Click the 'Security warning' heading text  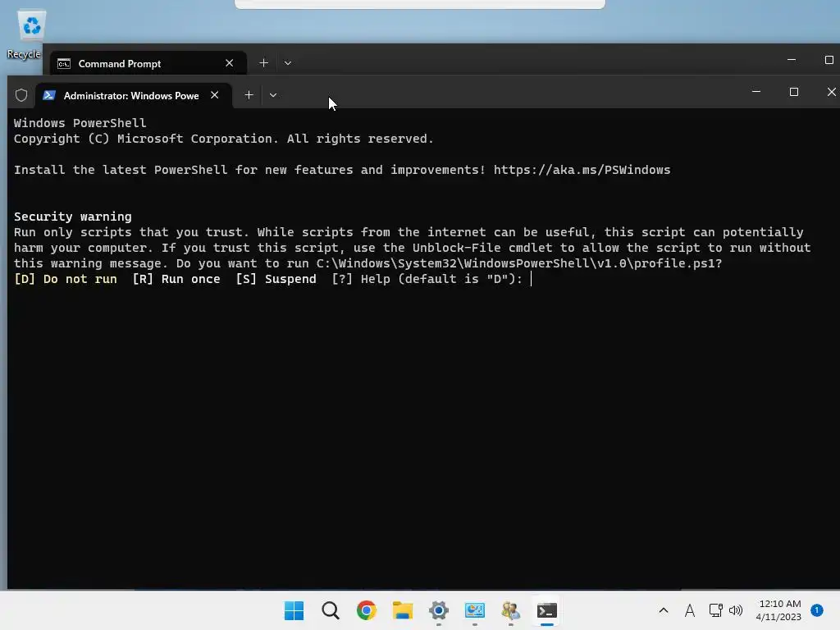73,217
